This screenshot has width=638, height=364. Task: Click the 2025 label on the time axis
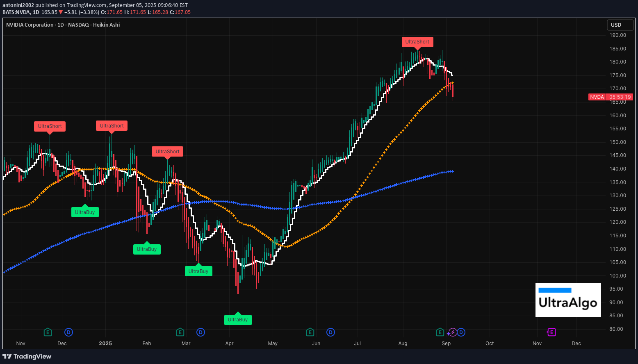click(x=105, y=344)
